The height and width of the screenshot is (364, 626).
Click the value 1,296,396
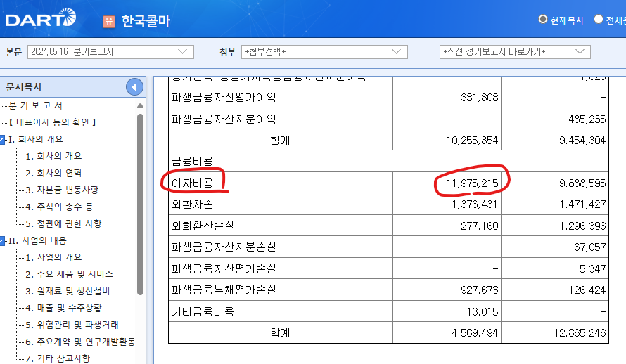[582, 226]
